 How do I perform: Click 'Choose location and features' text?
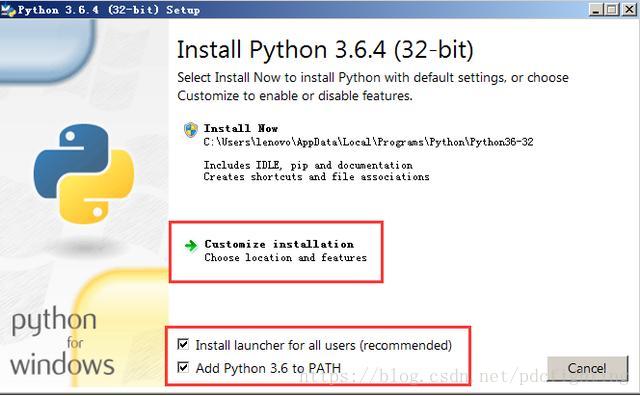(x=285, y=258)
